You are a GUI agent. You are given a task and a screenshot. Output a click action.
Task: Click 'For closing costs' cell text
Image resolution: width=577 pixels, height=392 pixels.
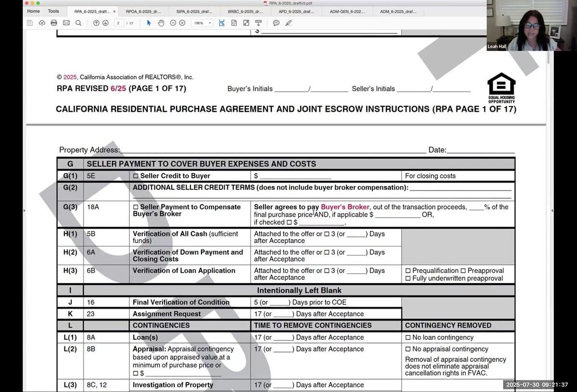tap(430, 176)
